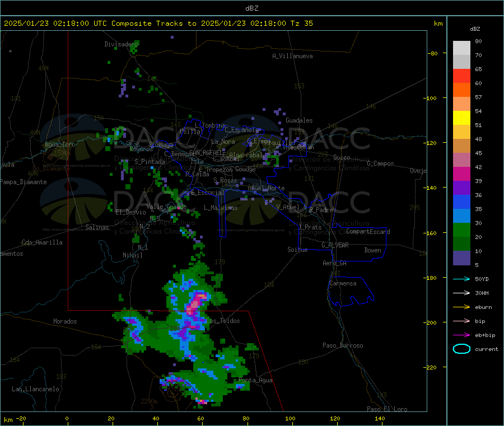Click the cyan current ellipse icon
This screenshot has height=426, width=504.
pos(461,349)
